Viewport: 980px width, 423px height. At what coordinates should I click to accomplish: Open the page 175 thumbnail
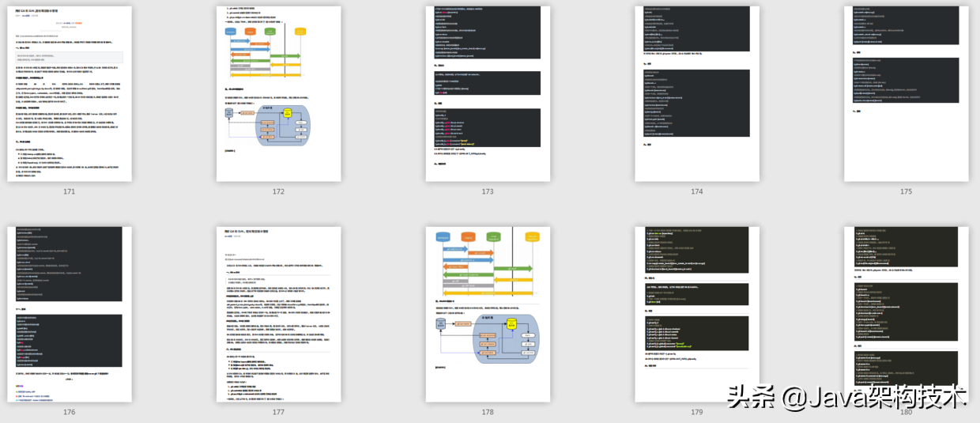pyautogui.click(x=906, y=93)
